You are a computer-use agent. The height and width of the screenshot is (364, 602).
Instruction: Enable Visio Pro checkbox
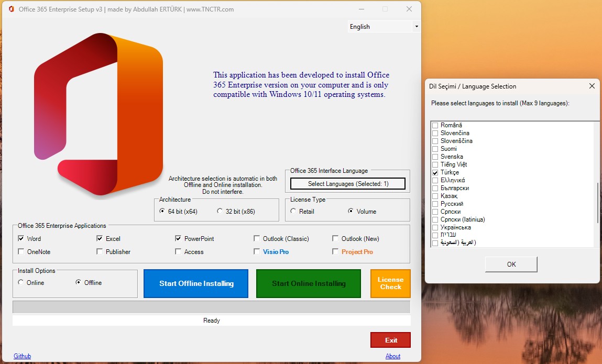tap(256, 251)
